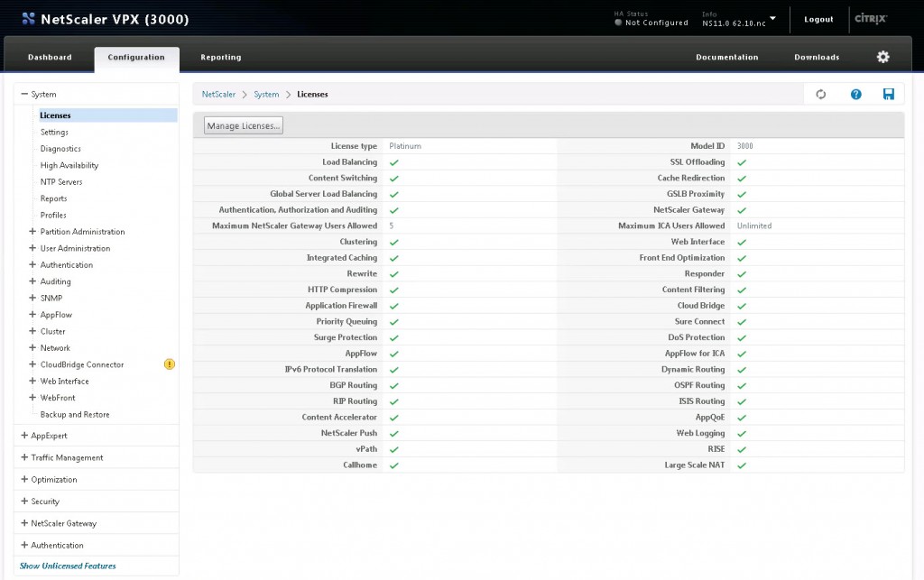Click the System breadcrumb link
The image size is (924, 580).
click(266, 94)
